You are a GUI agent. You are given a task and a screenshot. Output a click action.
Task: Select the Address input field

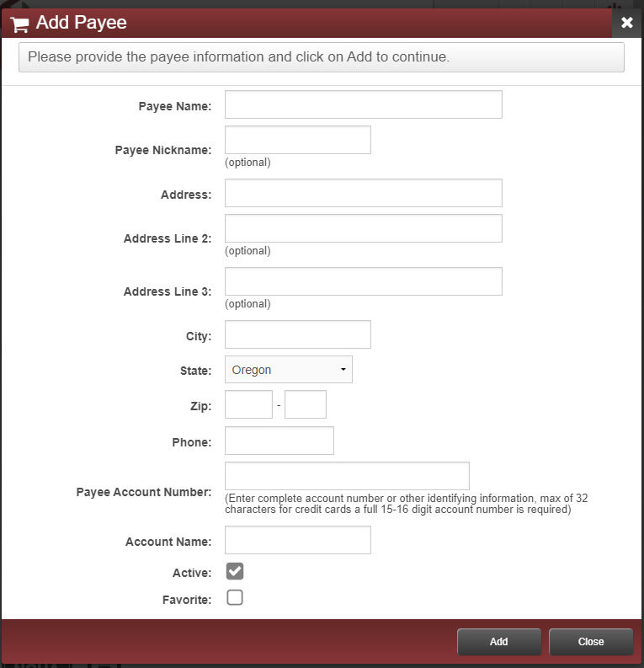click(363, 193)
